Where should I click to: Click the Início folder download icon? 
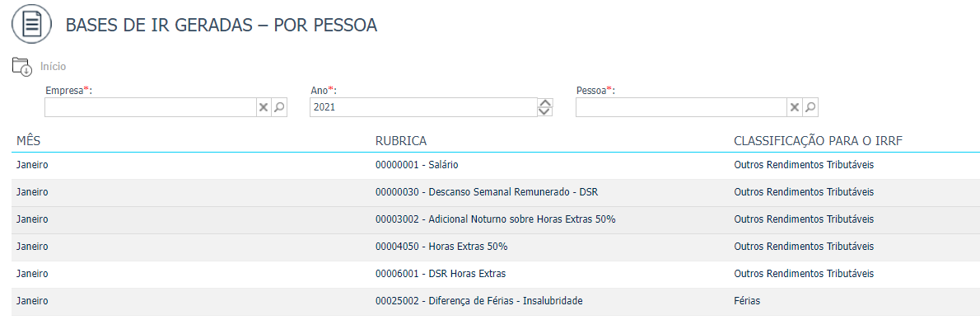[x=22, y=66]
